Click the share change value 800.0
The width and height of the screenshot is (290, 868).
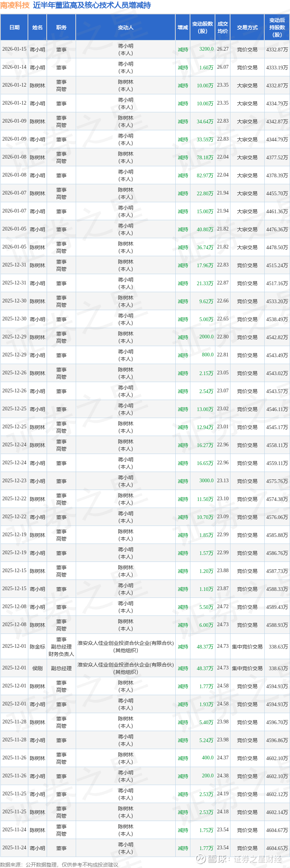[208, 355]
